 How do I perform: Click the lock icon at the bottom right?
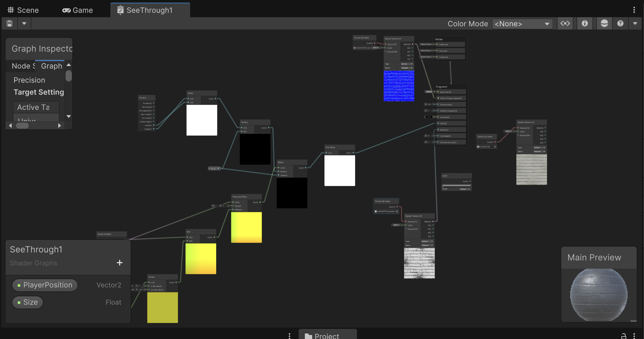[623, 336]
